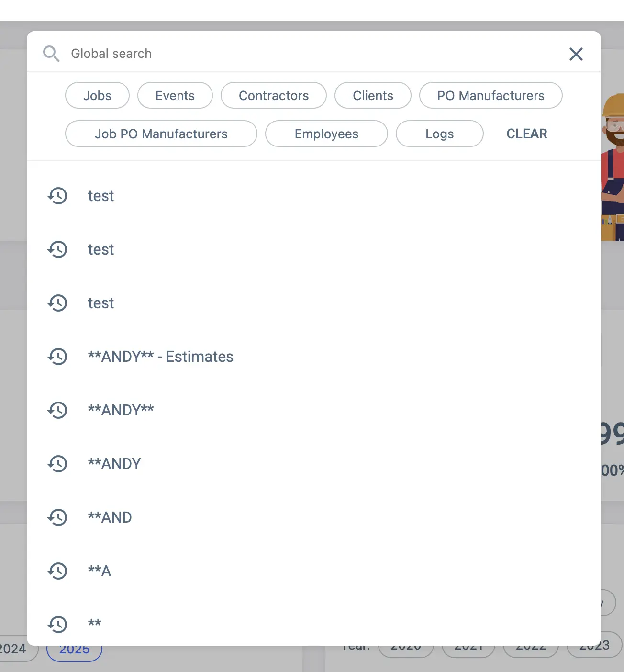Viewport: 624px width, 672px height.
Task: Click history icon beside '**ANDY' entry
Action: point(57,464)
